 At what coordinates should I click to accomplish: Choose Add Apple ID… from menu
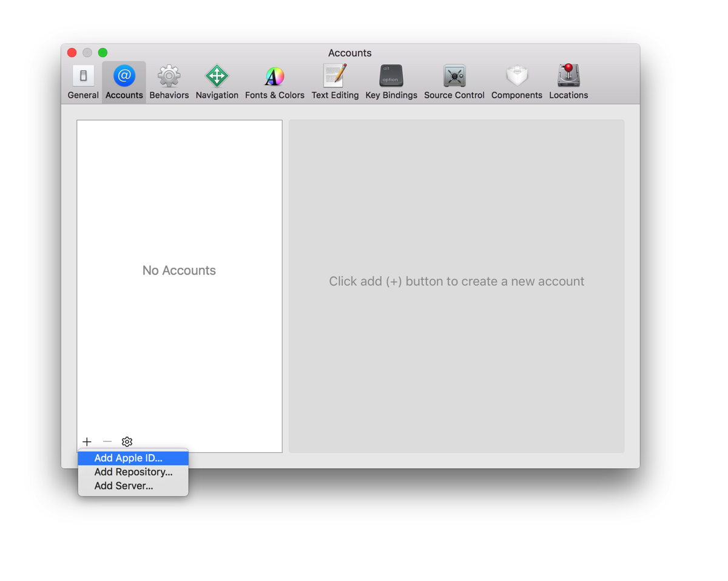133,458
